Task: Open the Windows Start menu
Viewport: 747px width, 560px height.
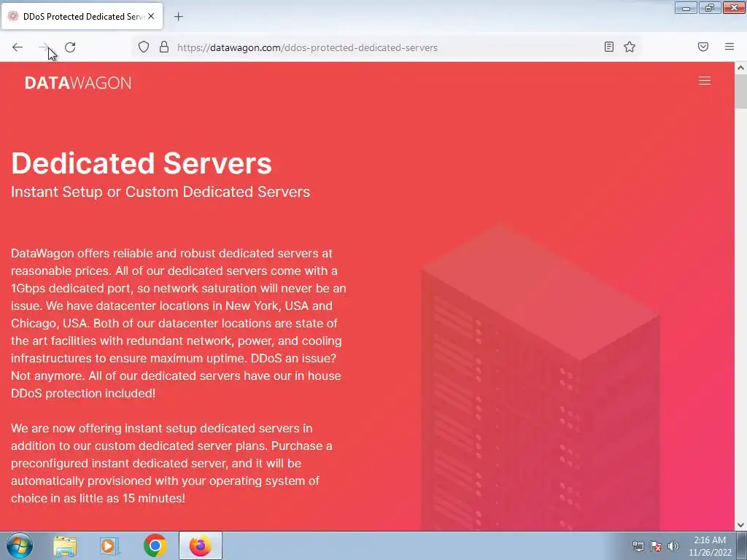Action: 19,545
